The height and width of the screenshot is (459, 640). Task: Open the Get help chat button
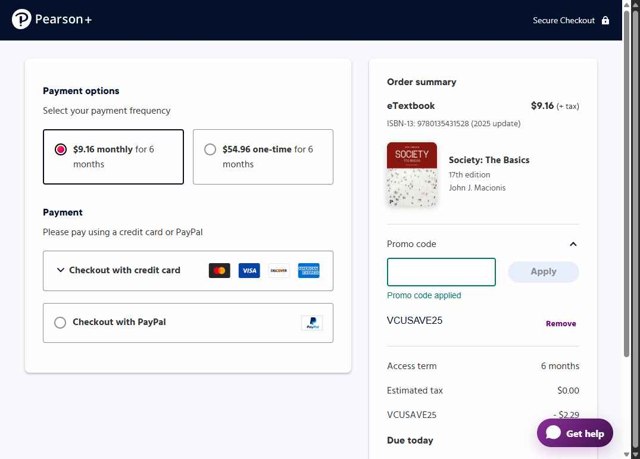tap(575, 433)
